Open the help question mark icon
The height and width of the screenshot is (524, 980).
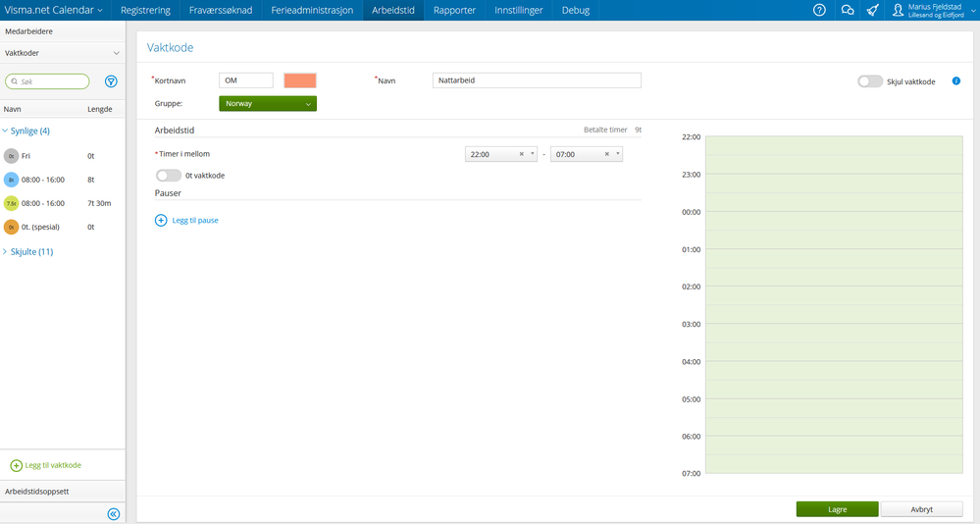pyautogui.click(x=819, y=10)
